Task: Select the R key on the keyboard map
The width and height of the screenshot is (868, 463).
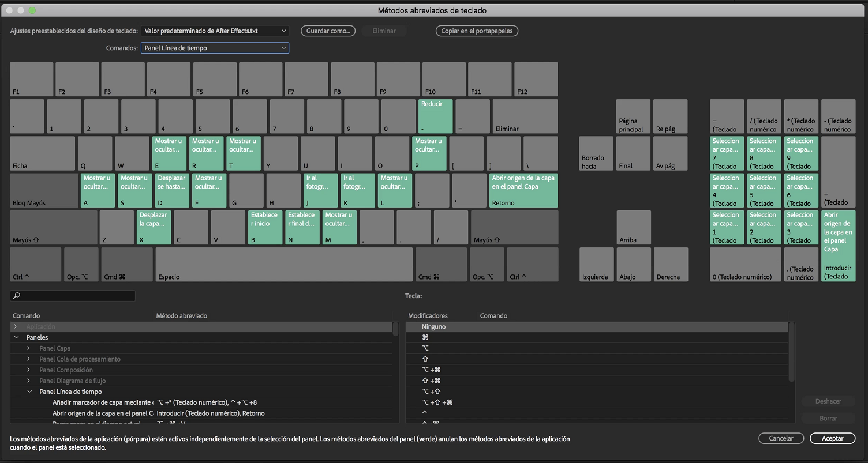Action: coord(206,153)
